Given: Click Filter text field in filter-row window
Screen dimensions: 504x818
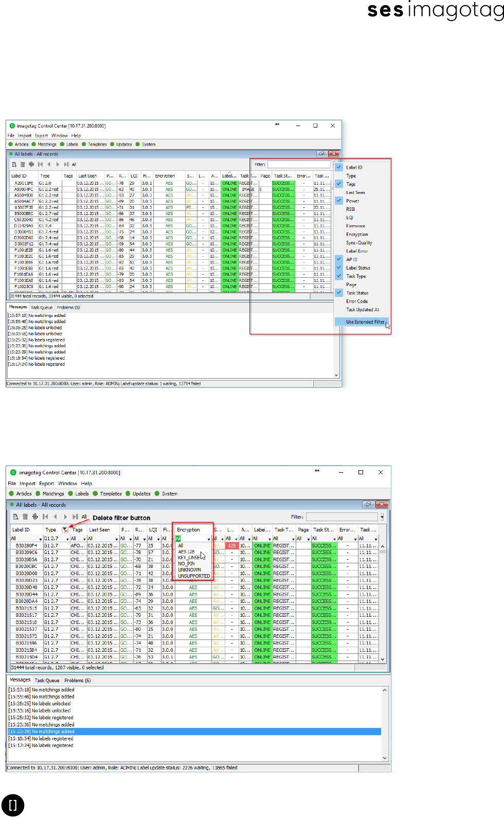Looking at the screenshot, I should coord(342,517).
